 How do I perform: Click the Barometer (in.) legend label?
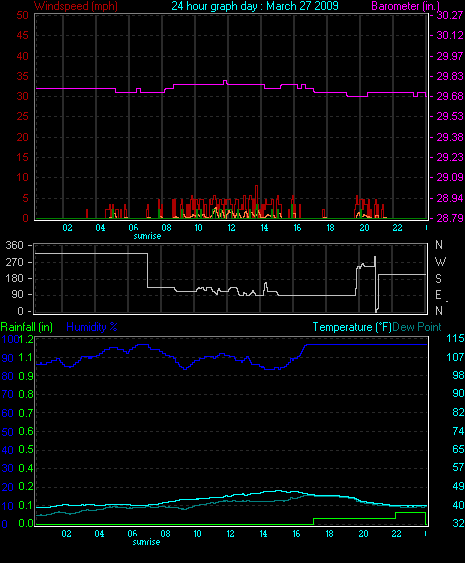[x=406, y=6]
